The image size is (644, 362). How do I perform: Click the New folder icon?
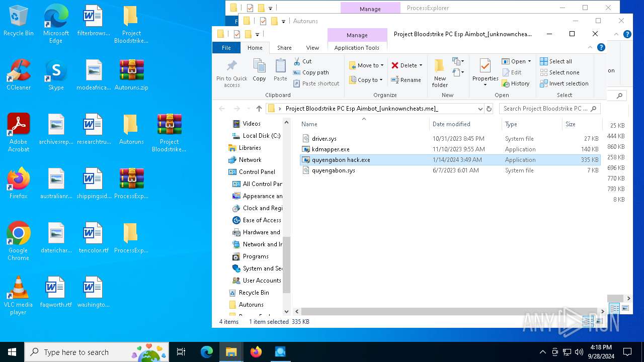440,73
